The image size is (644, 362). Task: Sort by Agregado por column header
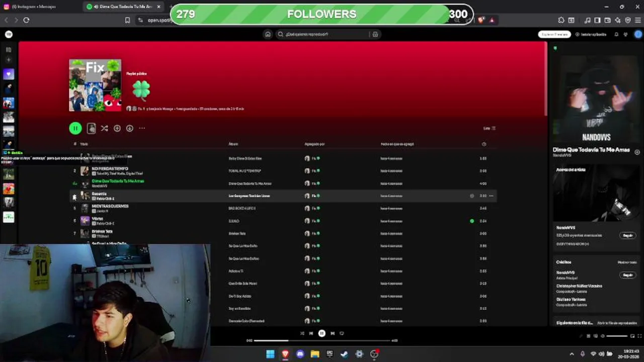pos(314,144)
